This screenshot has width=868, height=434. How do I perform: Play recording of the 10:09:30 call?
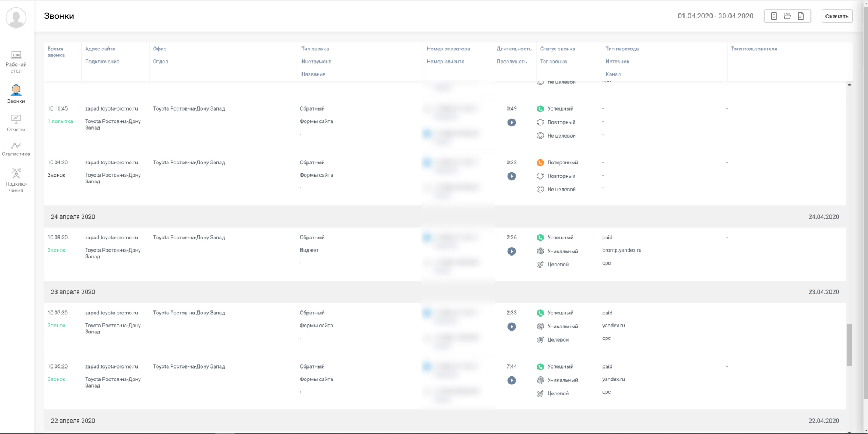click(511, 251)
